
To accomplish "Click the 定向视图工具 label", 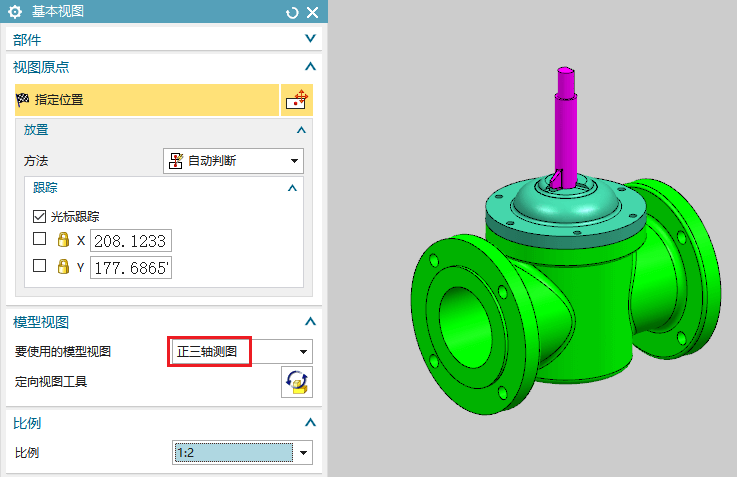I will 51,382.
